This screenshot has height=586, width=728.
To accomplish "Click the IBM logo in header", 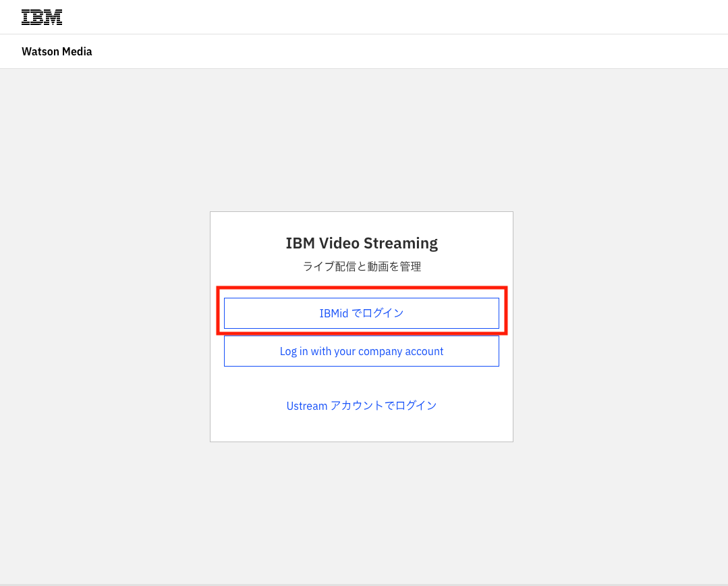I will point(42,17).
